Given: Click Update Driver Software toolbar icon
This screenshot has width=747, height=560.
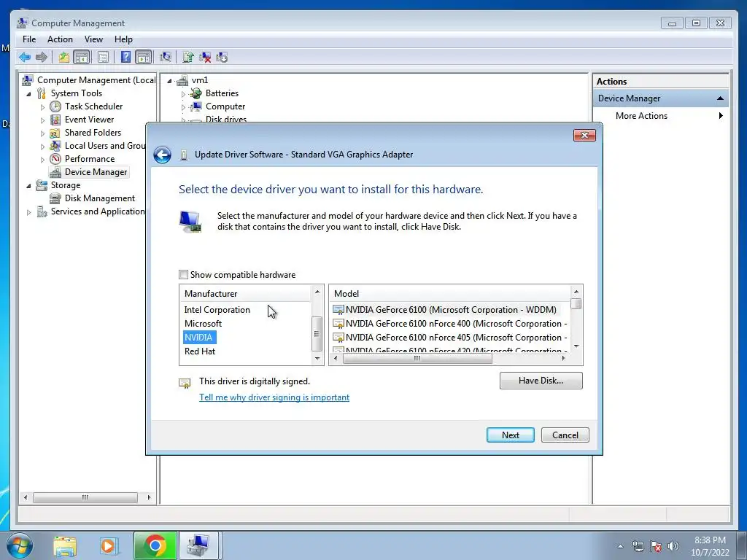Looking at the screenshot, I should click(x=188, y=58).
